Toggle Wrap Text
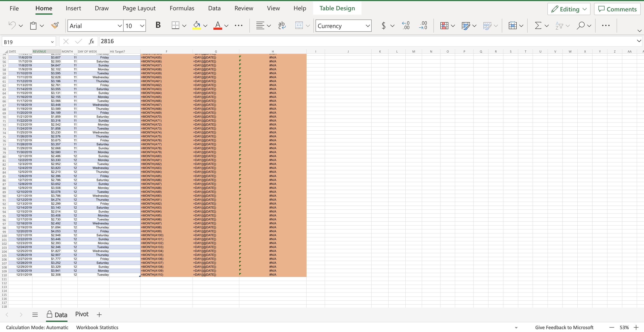 pyautogui.click(x=282, y=25)
